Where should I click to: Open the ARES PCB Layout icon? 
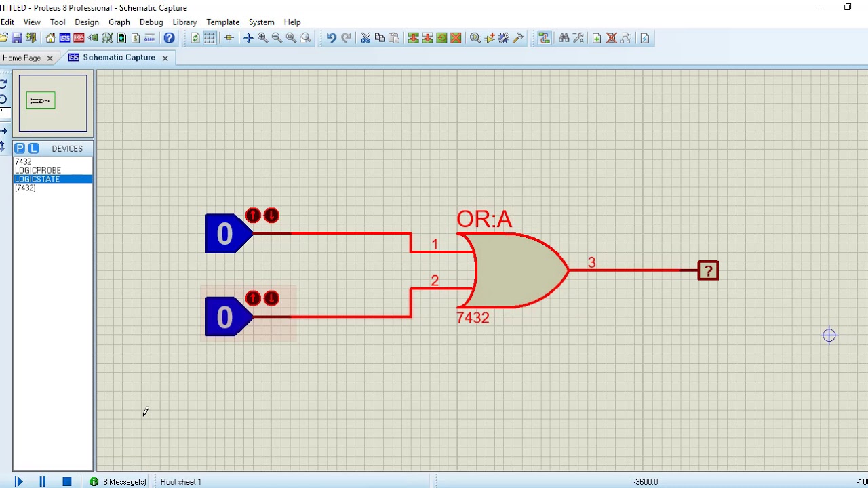[x=79, y=38]
